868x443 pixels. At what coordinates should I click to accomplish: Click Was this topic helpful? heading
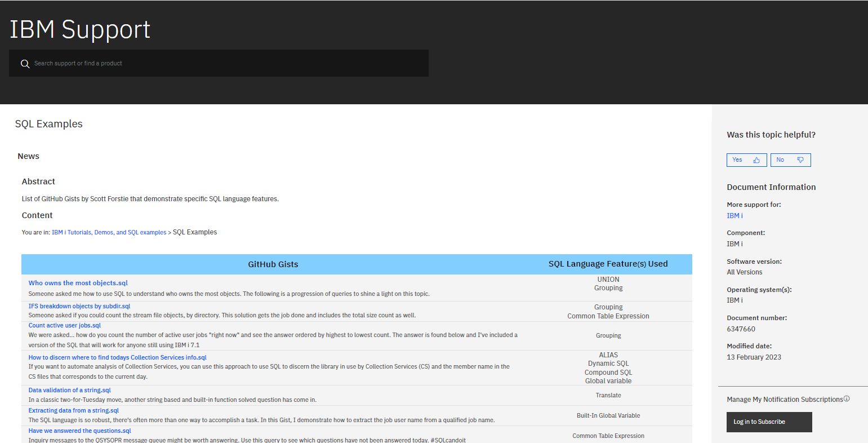point(771,135)
